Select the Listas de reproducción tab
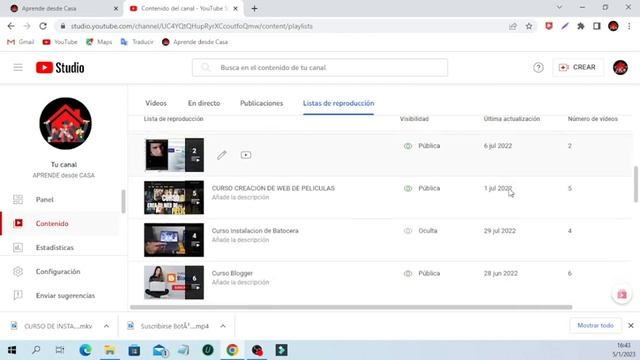 coord(338,103)
